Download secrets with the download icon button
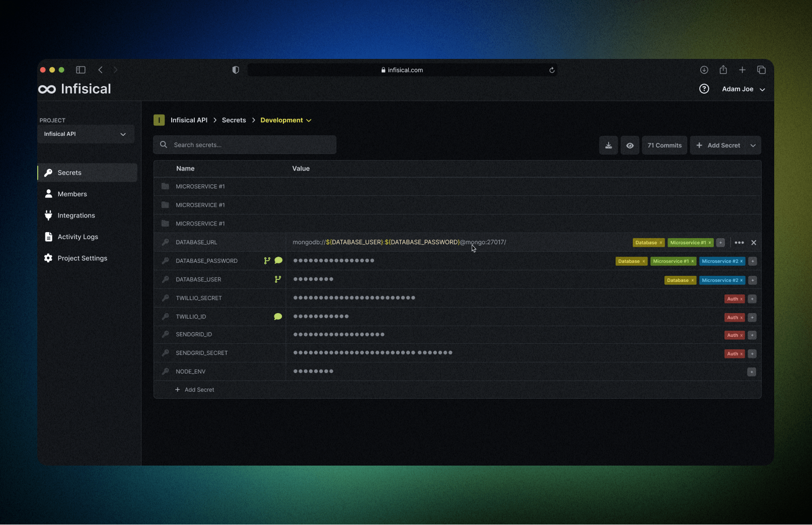812x525 pixels. [x=608, y=145]
